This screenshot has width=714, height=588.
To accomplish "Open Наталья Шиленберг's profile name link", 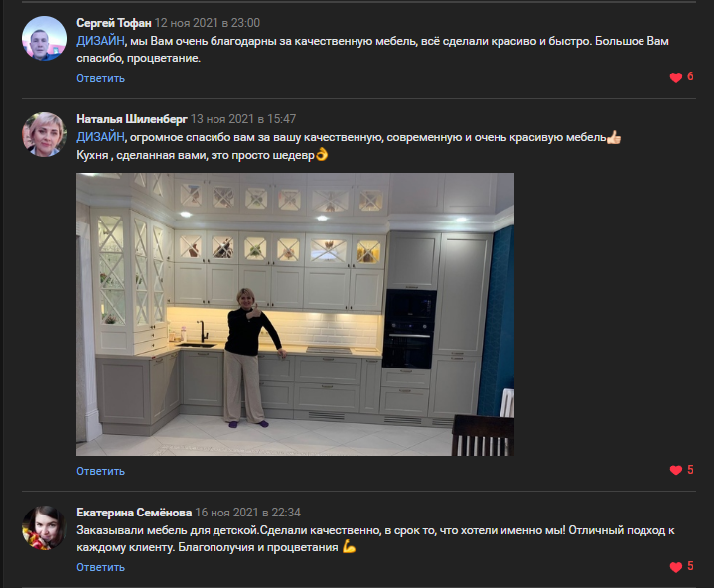I will click(x=132, y=119).
